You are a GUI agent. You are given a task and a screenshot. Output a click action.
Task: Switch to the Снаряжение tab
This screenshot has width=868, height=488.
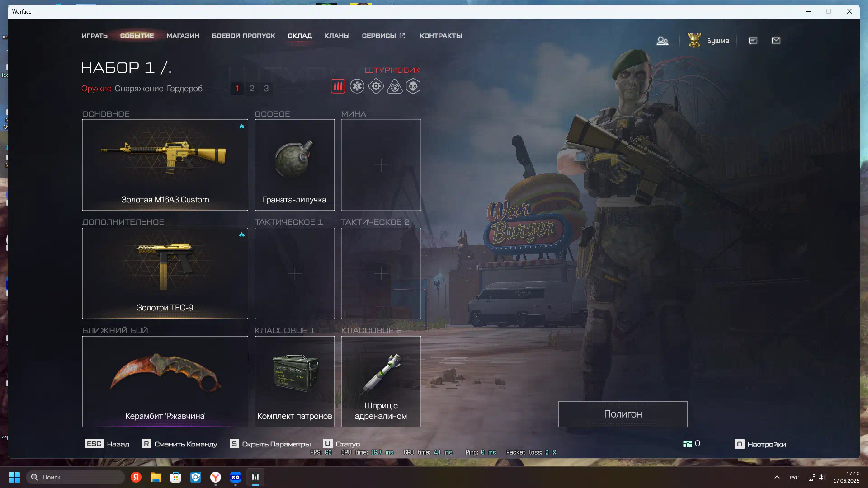coord(139,89)
